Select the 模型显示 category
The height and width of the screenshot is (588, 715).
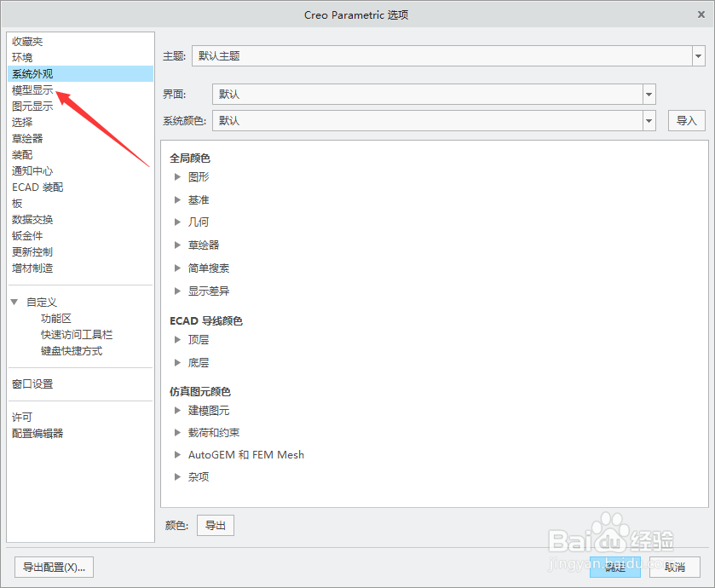(x=32, y=89)
